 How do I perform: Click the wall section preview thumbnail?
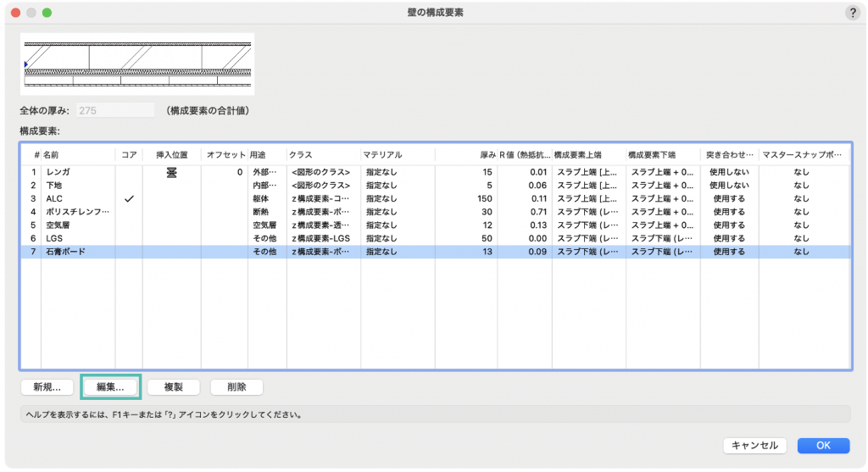137,64
